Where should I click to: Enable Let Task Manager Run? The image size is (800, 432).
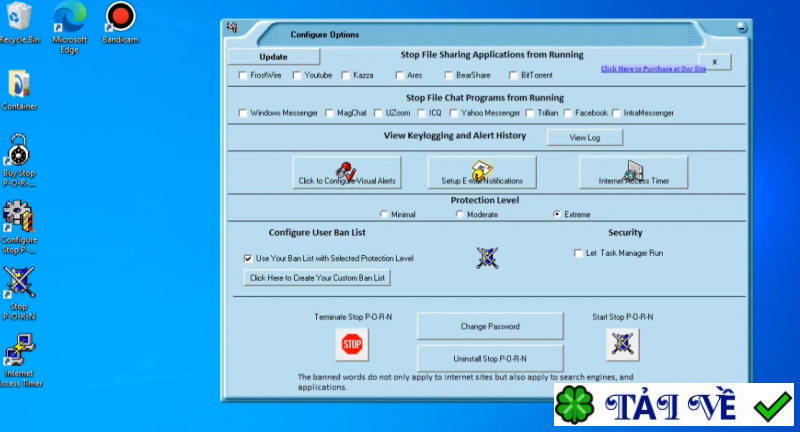click(578, 253)
